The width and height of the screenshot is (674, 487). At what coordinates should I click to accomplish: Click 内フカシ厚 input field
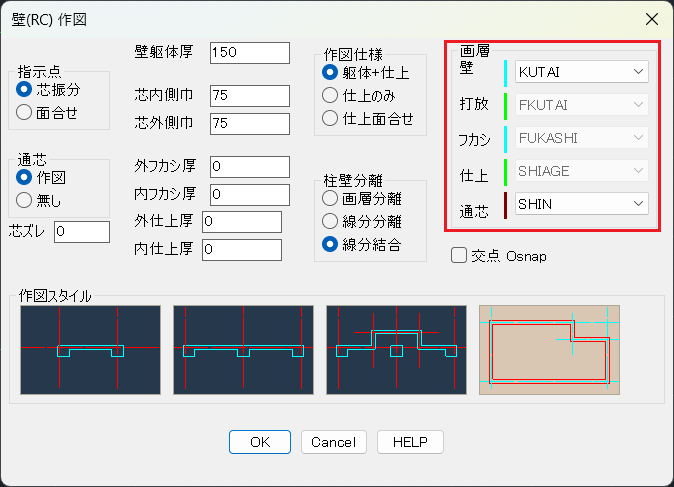click(250, 195)
